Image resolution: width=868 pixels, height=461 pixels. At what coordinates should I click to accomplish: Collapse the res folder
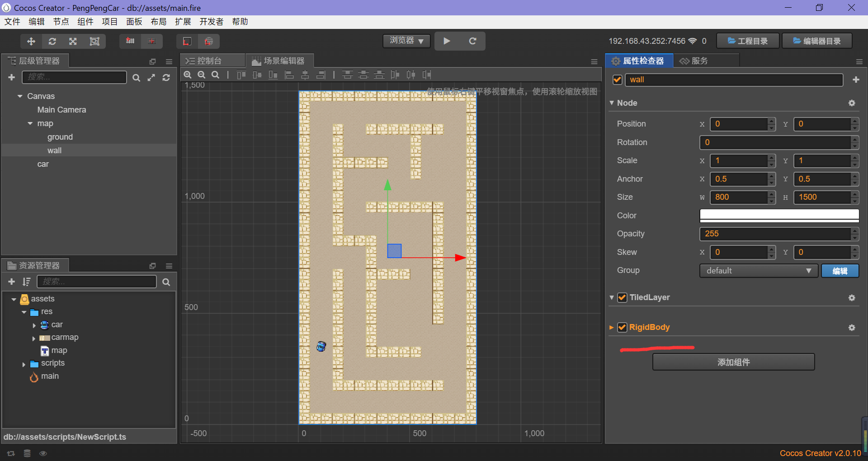[24, 312]
